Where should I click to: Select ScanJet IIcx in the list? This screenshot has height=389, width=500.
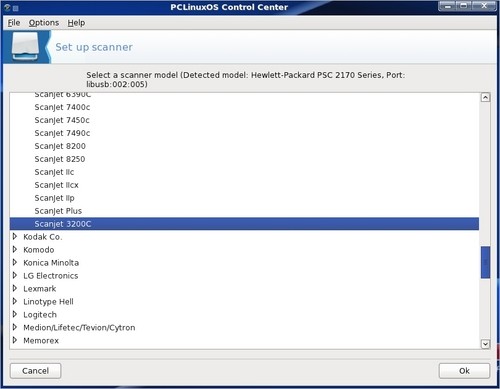(x=56, y=185)
